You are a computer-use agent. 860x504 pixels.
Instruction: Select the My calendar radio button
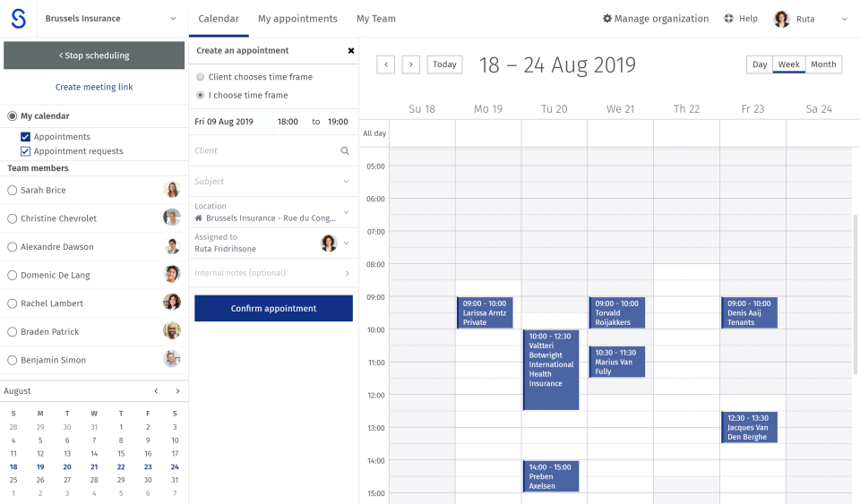click(12, 116)
